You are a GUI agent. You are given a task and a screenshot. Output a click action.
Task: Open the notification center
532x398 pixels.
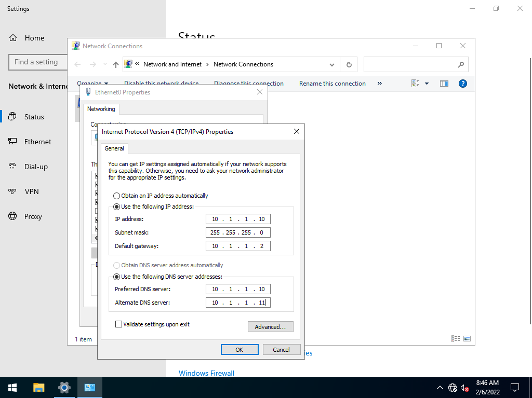point(515,388)
